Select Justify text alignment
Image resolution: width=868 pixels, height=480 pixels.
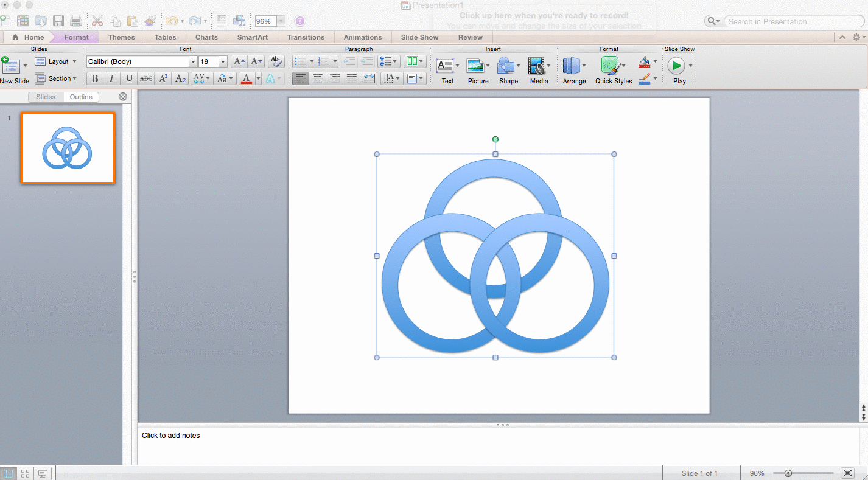coord(351,78)
